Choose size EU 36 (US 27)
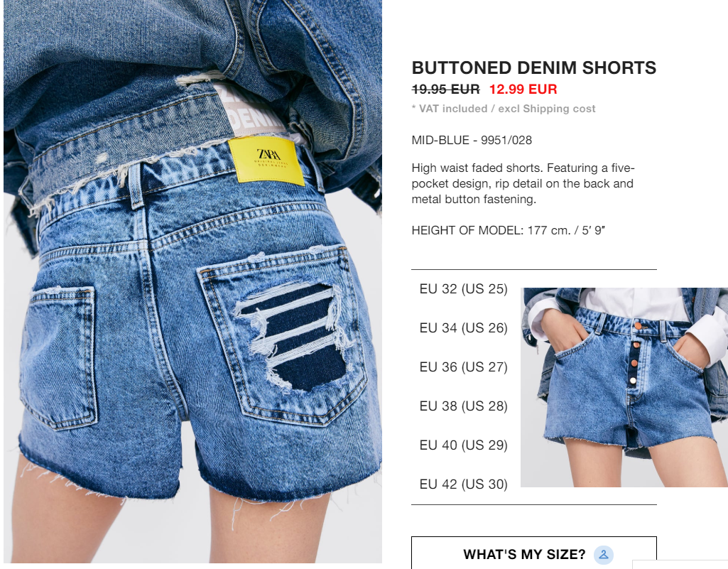Screen dimensions: 728x569 click(463, 367)
